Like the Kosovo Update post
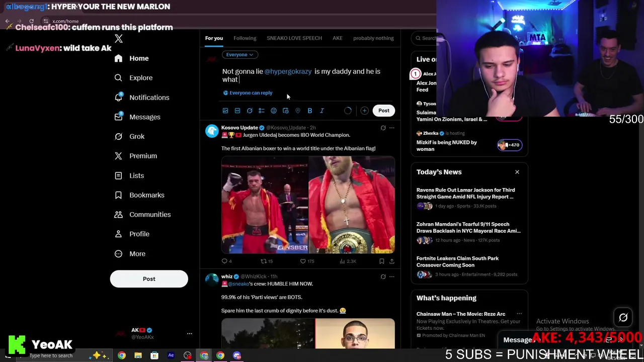The image size is (644, 362). 307,261
